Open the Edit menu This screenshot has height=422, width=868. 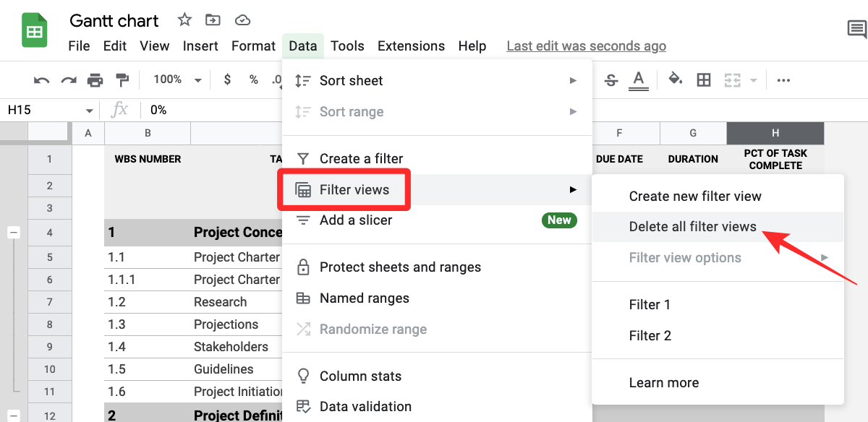point(115,46)
